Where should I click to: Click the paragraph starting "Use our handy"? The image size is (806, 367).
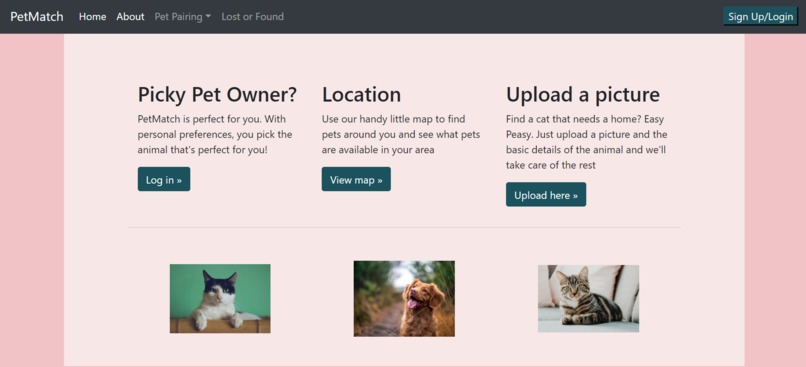[401, 135]
